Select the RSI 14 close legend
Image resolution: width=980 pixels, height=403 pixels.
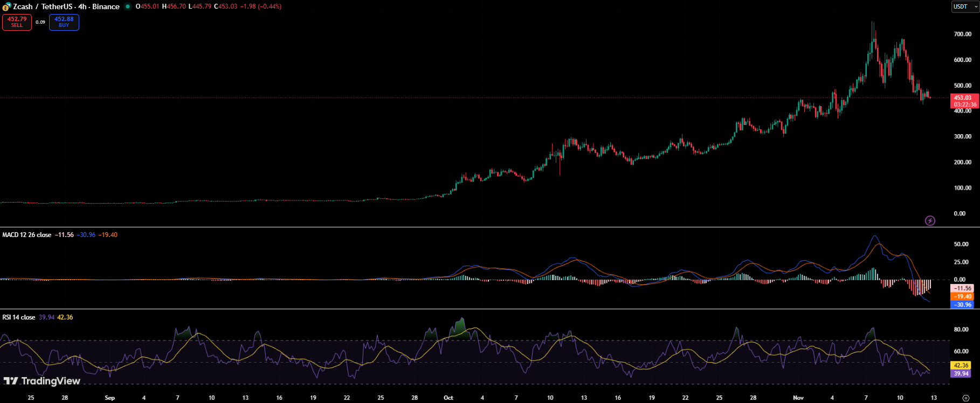point(19,317)
